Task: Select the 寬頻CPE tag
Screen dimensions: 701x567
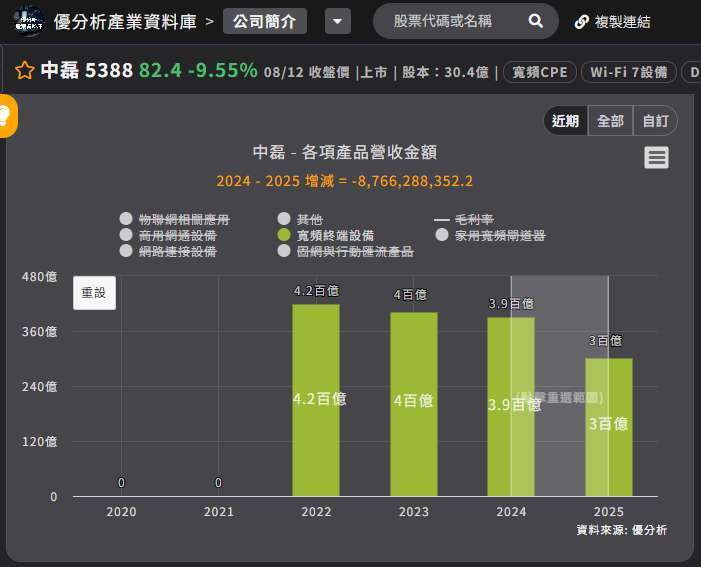Action: click(x=540, y=72)
